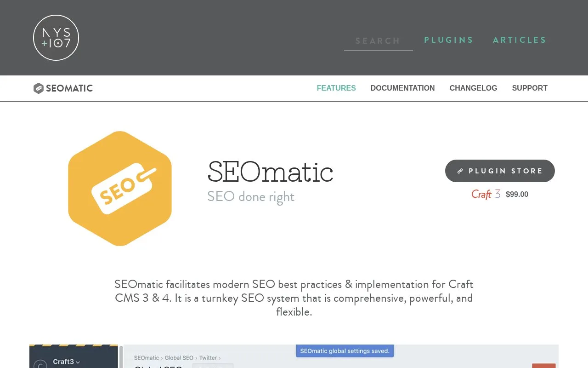Click the Global SEO breadcrumb

(x=179, y=358)
